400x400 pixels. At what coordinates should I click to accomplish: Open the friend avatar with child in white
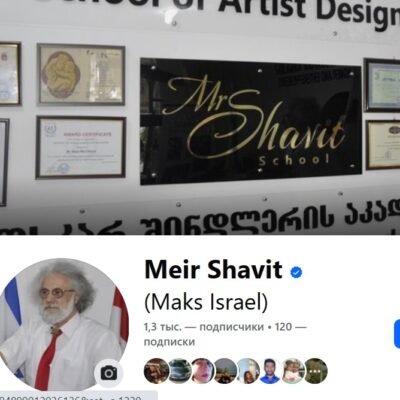pyautogui.click(x=293, y=371)
